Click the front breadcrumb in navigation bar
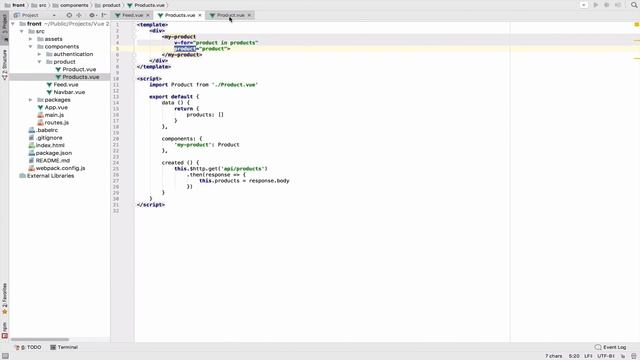This screenshot has height=360, width=640. (15, 5)
